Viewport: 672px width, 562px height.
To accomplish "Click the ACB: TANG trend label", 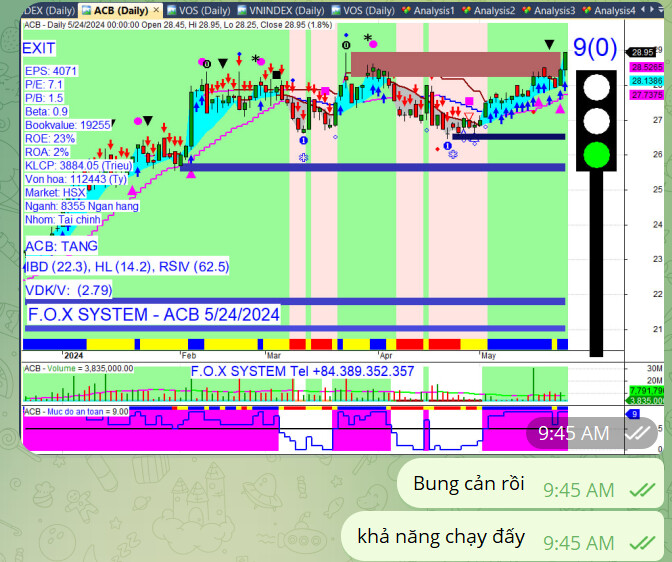I will pos(61,246).
